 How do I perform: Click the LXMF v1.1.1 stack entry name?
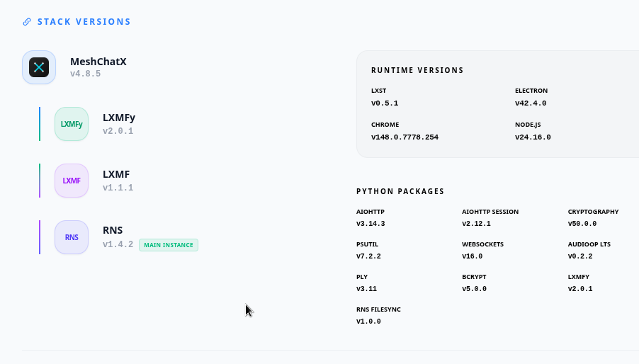(x=116, y=174)
